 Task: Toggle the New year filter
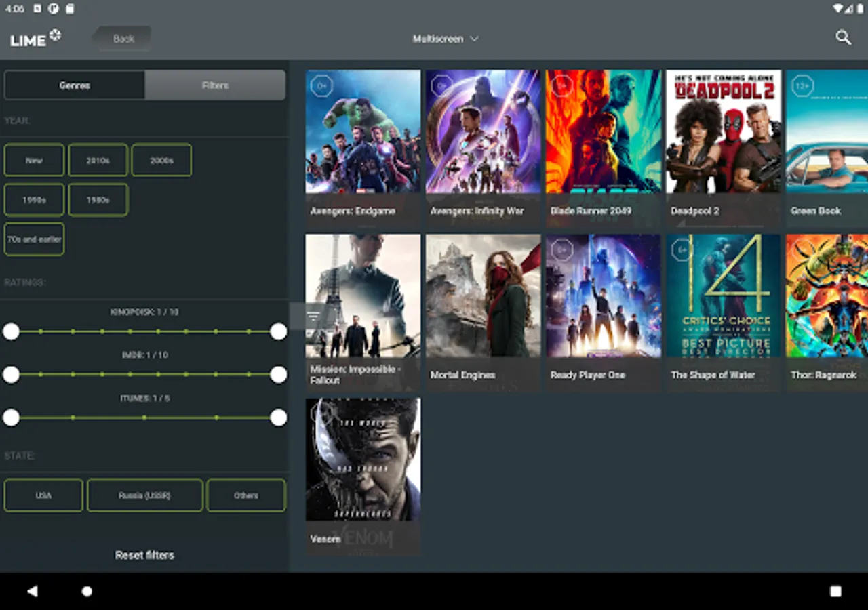(34, 160)
